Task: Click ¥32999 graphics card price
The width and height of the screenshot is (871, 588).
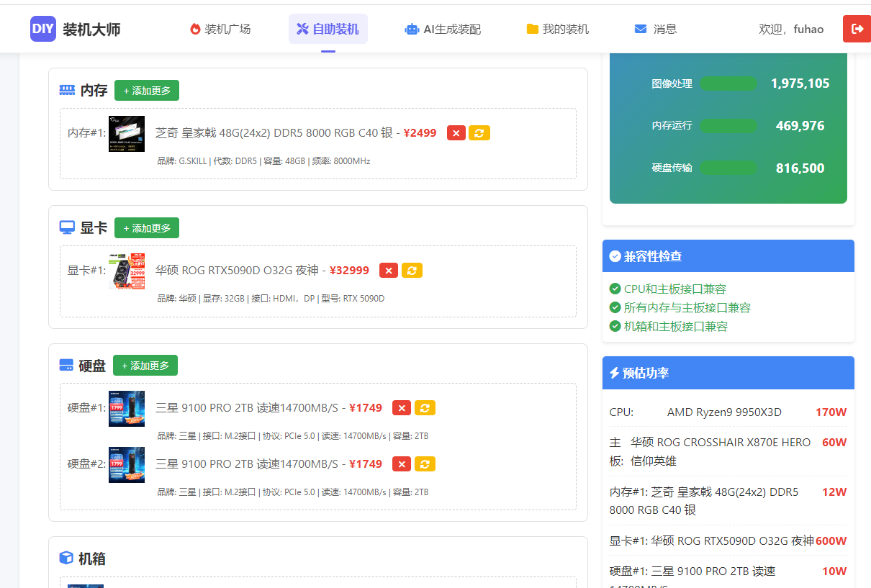Action: (349, 271)
